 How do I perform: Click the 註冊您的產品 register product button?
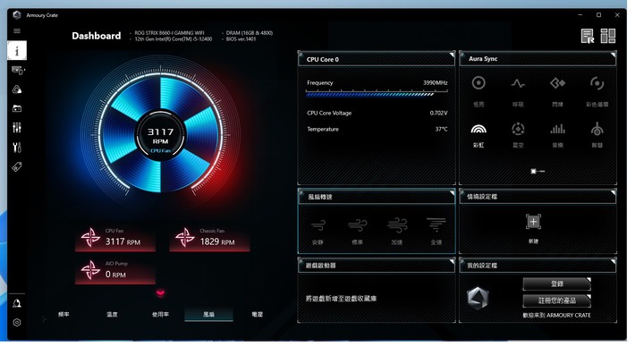(x=556, y=300)
